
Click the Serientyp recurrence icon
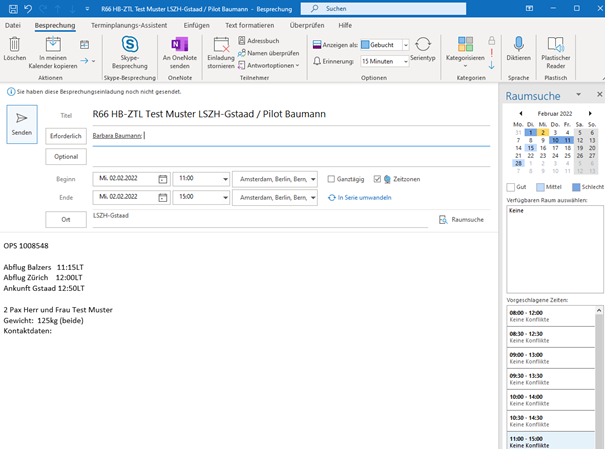pyautogui.click(x=423, y=45)
